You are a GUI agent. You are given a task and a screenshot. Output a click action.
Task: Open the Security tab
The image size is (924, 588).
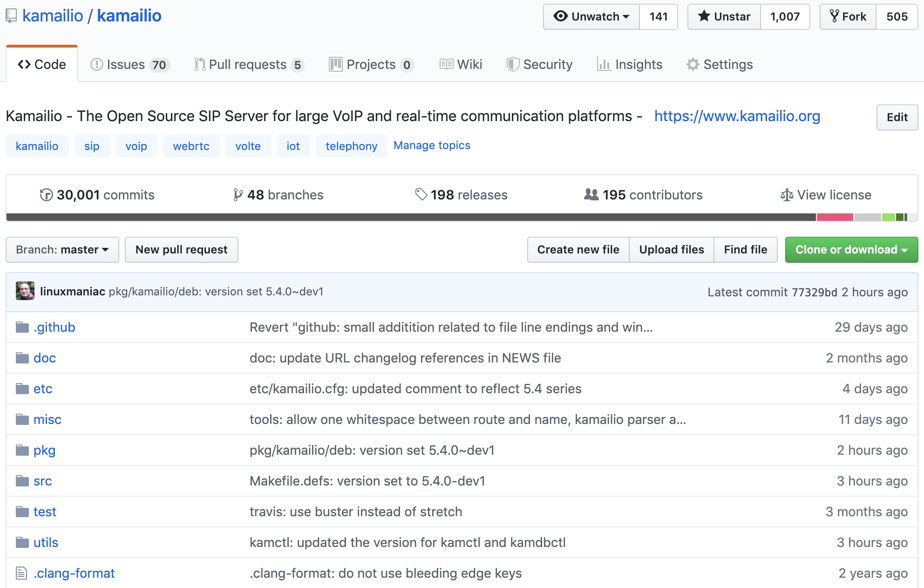tap(539, 64)
